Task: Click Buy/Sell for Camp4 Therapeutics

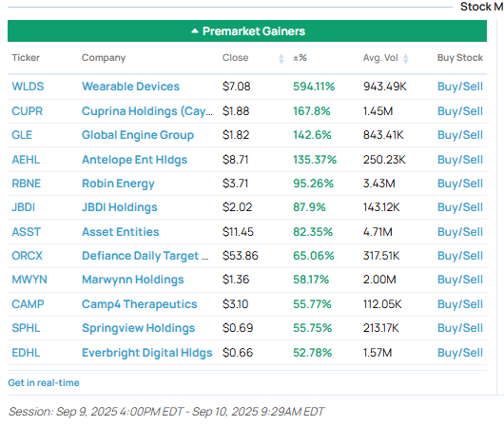Action: pos(460,304)
